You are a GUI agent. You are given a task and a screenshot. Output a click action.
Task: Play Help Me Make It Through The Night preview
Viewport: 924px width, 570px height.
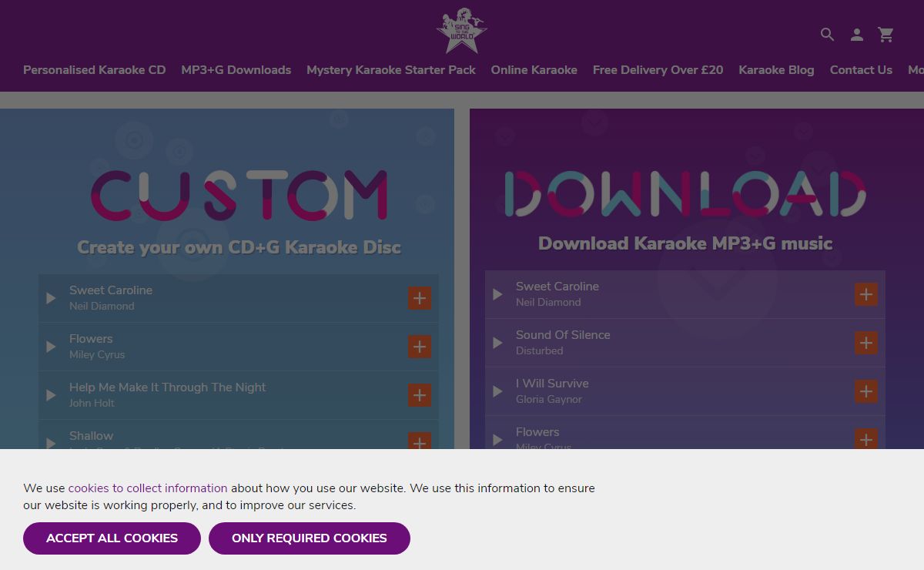pyautogui.click(x=51, y=395)
